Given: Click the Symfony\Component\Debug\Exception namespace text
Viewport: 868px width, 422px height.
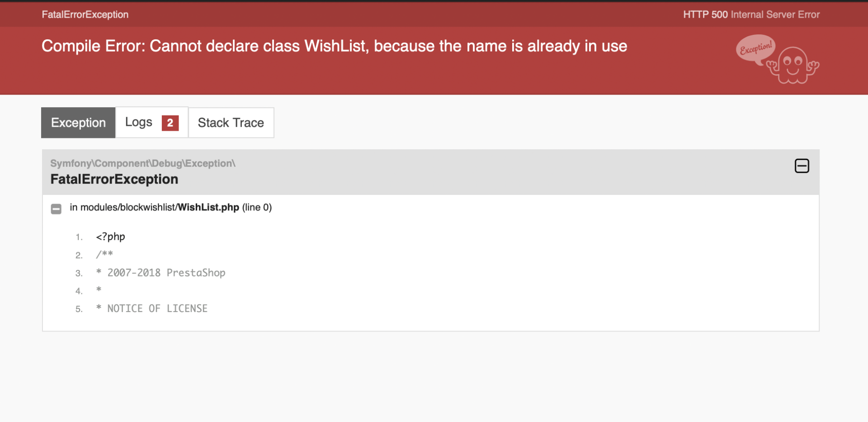Looking at the screenshot, I should [x=143, y=163].
